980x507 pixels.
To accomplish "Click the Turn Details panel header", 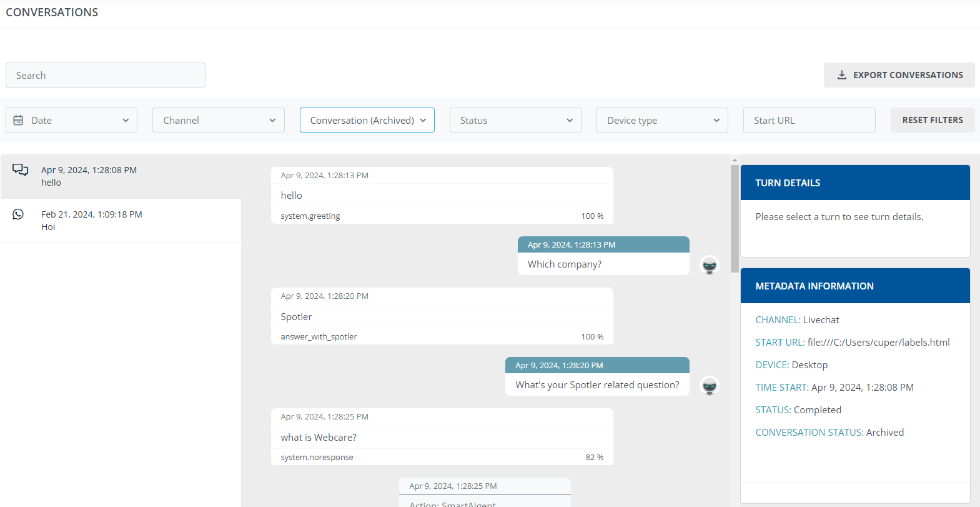I will pos(855,183).
